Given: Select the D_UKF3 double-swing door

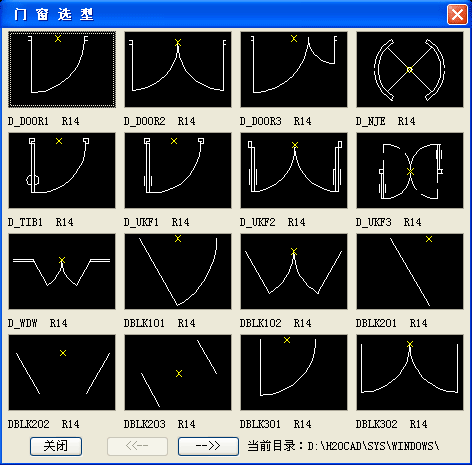Looking at the screenshot, I should [x=410, y=170].
